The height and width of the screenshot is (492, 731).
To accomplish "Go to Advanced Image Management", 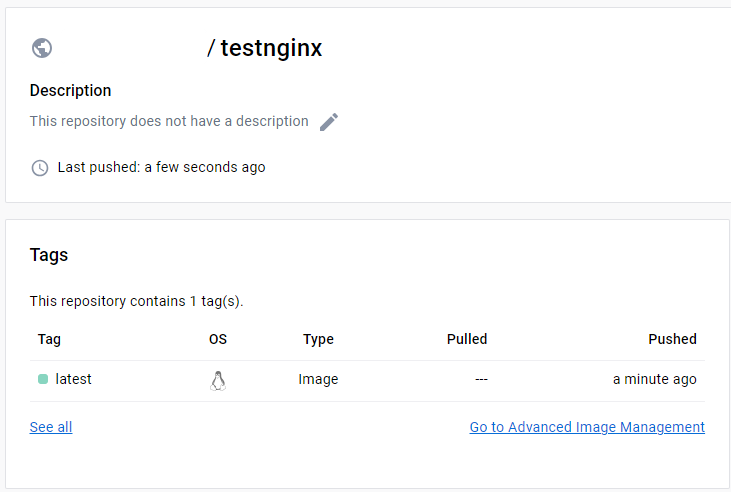I will click(x=587, y=427).
